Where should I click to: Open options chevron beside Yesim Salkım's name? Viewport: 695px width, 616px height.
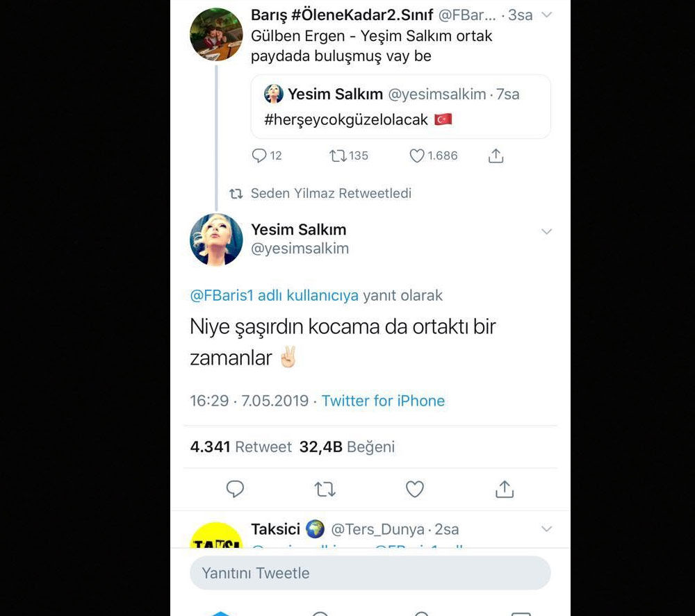click(x=546, y=231)
